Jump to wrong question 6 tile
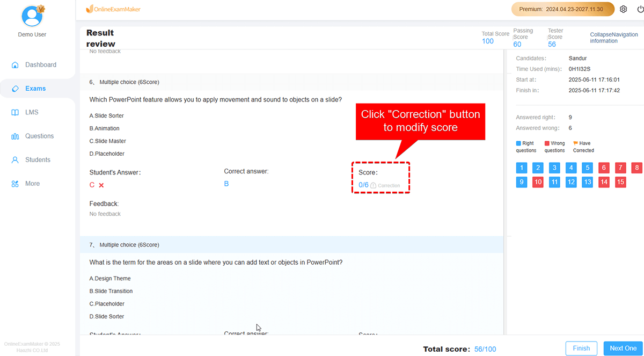The height and width of the screenshot is (356, 644). [x=604, y=168]
